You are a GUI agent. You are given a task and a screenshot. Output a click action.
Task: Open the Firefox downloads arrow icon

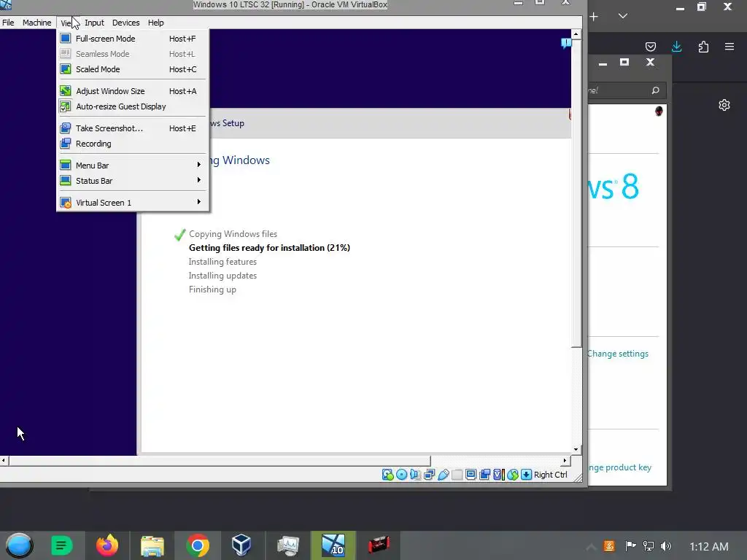coord(676,46)
